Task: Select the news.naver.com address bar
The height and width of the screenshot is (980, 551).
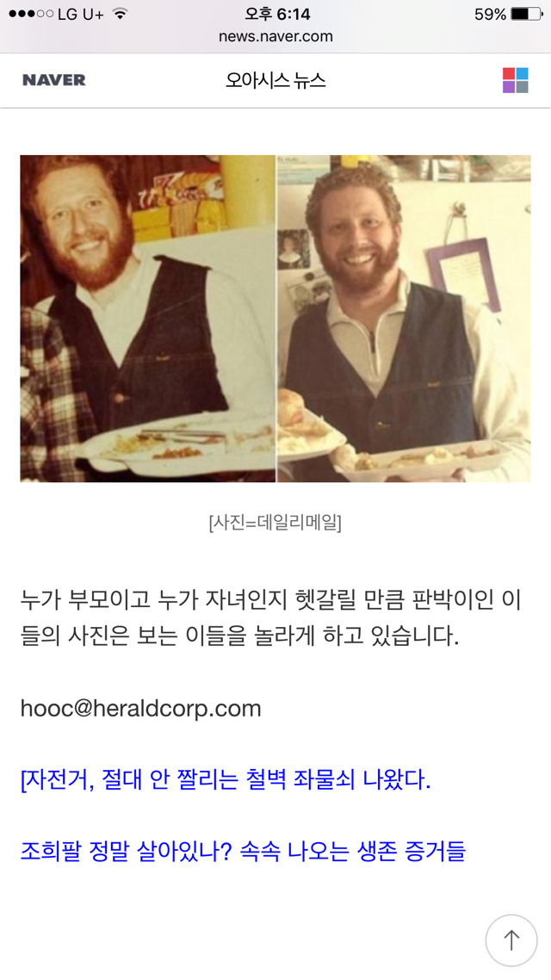Action: tap(275, 36)
